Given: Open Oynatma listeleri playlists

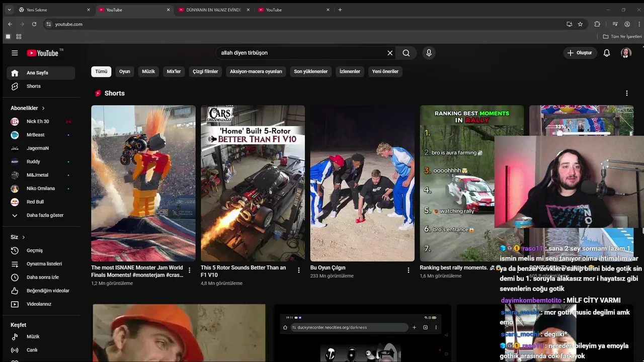Looking at the screenshot, I should [x=41, y=264].
